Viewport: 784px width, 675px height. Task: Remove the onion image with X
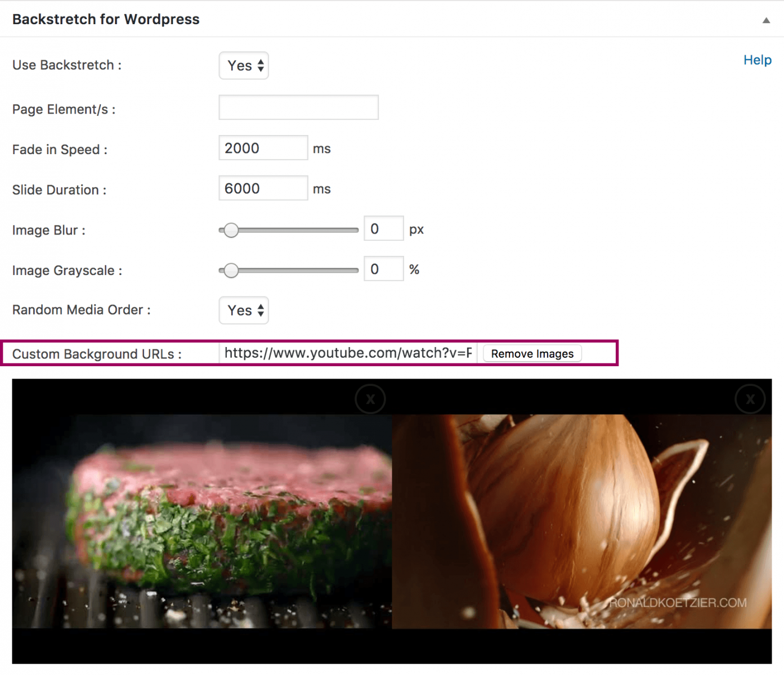tap(750, 399)
